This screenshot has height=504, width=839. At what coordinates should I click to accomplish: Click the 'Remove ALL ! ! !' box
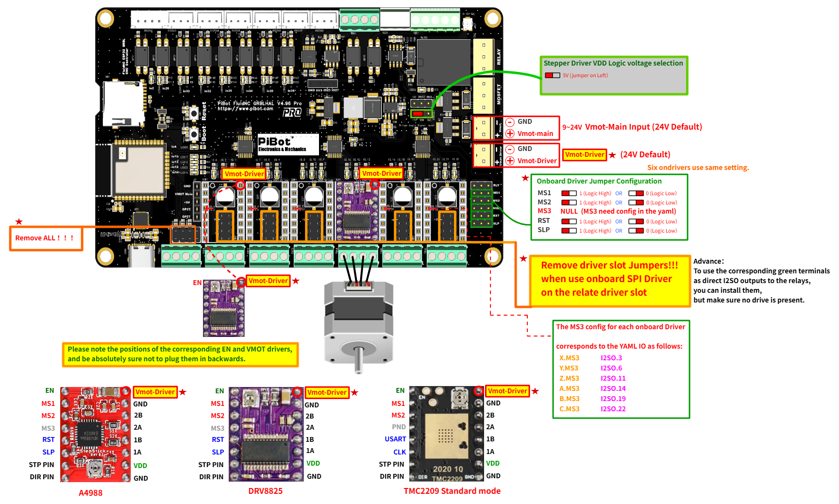coord(46,238)
